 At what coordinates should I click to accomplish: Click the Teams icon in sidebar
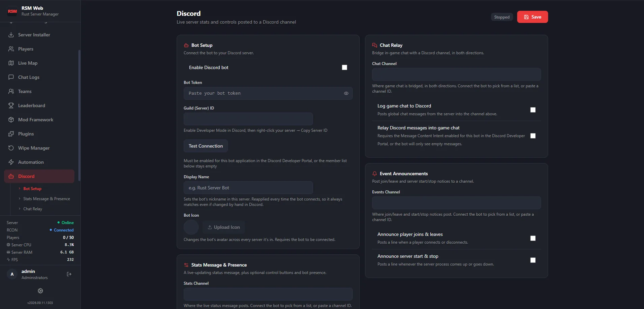click(11, 91)
